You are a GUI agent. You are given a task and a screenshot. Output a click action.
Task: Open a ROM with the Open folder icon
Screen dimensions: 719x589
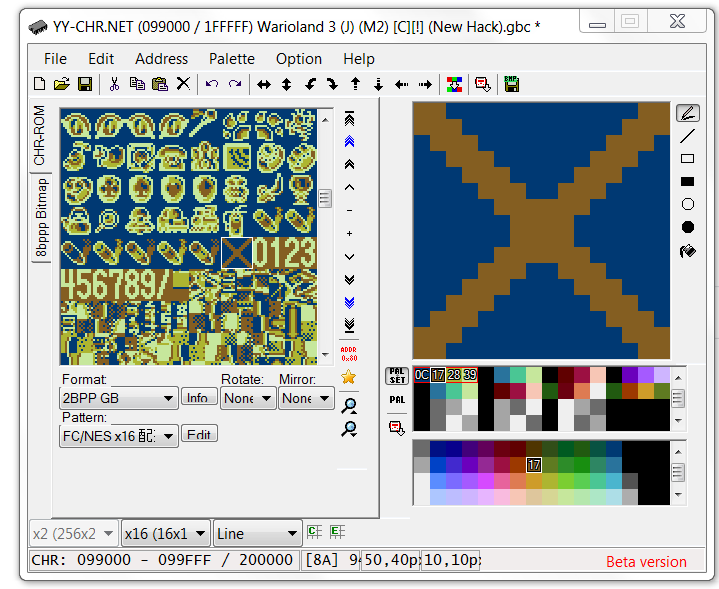click(61, 84)
